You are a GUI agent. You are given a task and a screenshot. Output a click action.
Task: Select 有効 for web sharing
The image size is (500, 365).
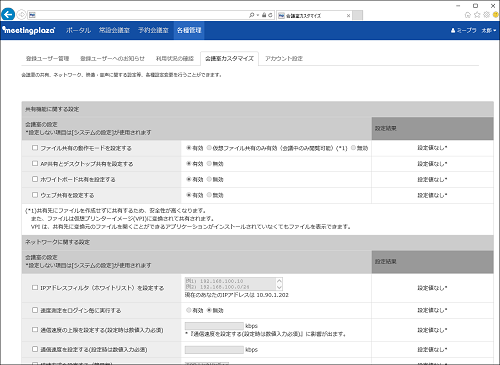coord(189,195)
